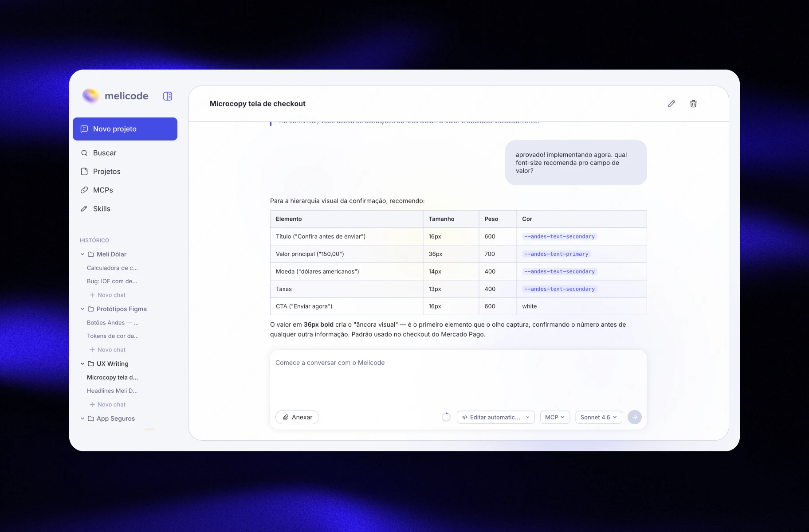Image resolution: width=809 pixels, height=532 pixels.
Task: Click Novo chat under Protótipos Figma
Action: point(107,350)
